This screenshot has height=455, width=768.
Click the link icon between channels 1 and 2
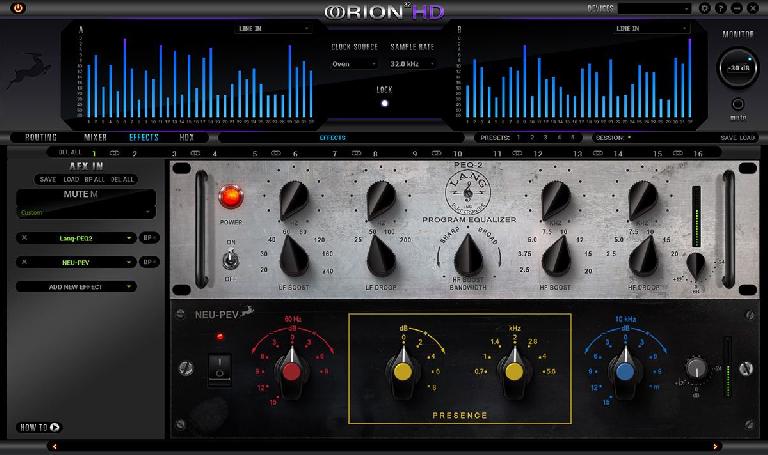[x=114, y=153]
